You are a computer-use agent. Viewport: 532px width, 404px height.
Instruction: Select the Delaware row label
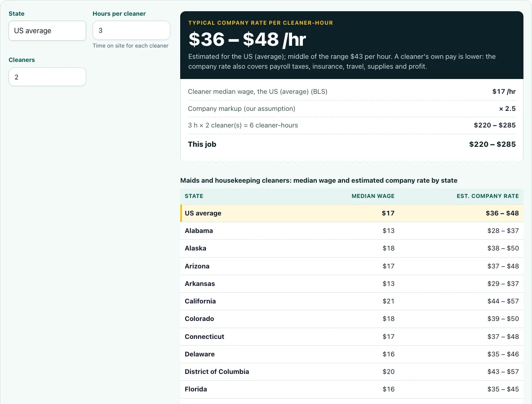coord(200,354)
